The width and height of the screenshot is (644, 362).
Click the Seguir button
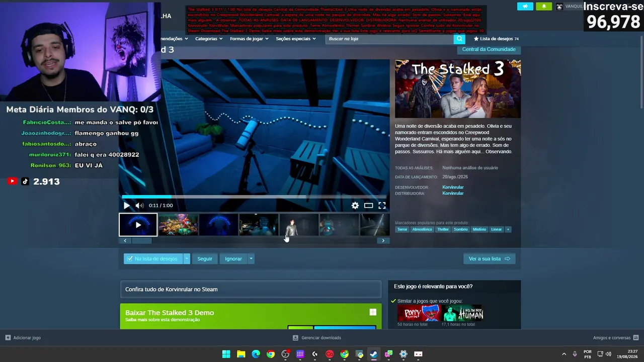pyautogui.click(x=205, y=259)
